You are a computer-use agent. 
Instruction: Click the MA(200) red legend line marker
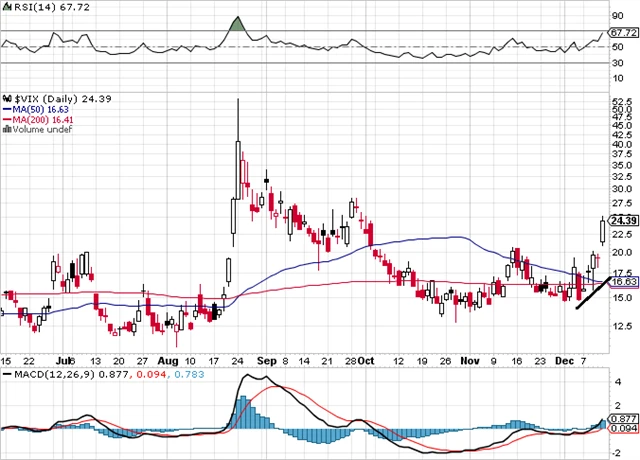pyautogui.click(x=4, y=117)
